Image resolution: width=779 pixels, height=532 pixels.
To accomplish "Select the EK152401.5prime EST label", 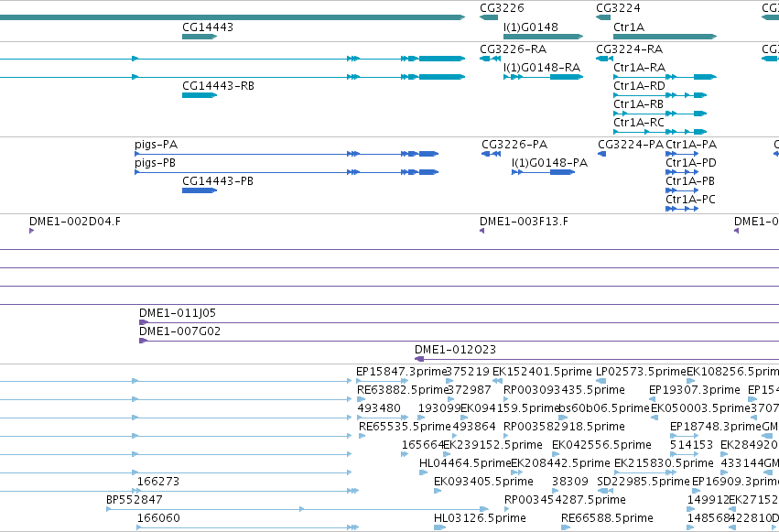I will point(542,372).
